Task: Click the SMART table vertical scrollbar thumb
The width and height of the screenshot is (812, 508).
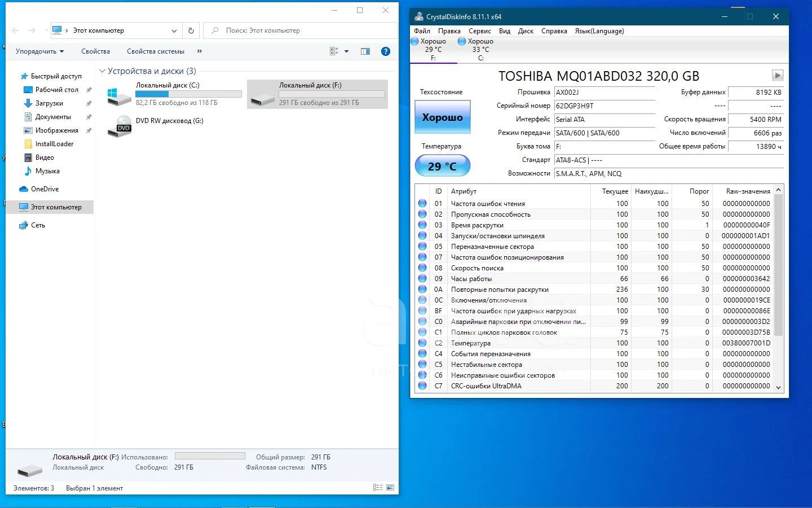Action: click(779, 265)
